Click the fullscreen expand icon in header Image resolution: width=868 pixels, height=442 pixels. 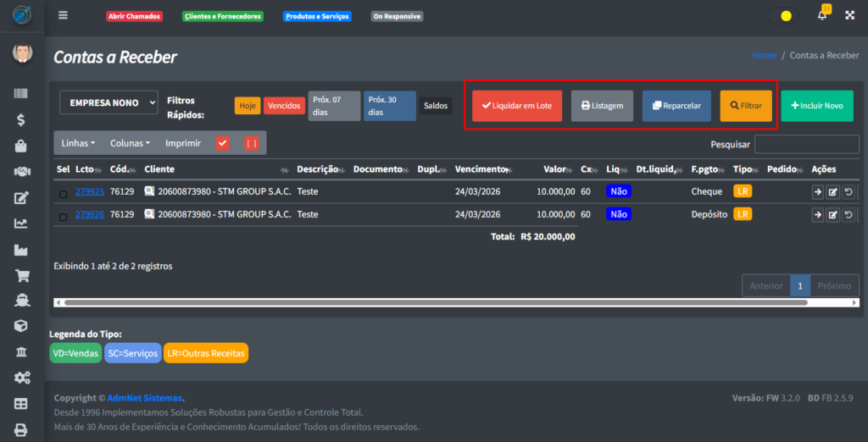pyautogui.click(x=849, y=15)
